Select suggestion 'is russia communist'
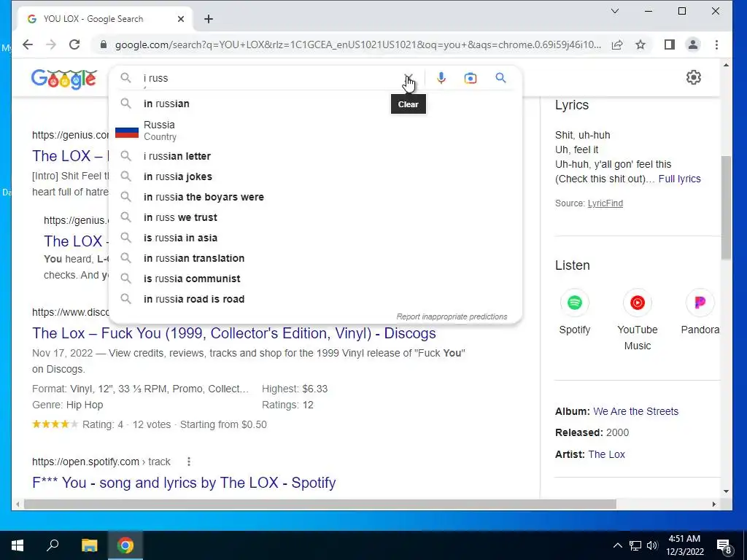747x560 pixels. tap(315, 279)
